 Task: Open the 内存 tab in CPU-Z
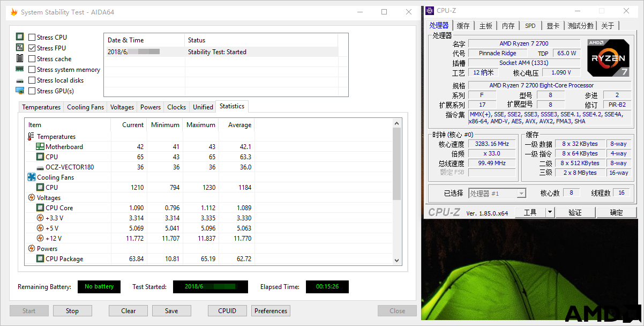point(508,26)
